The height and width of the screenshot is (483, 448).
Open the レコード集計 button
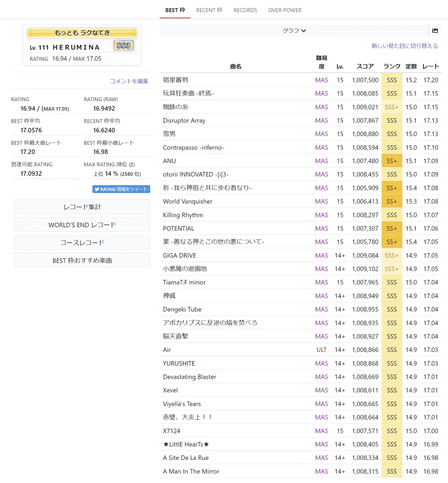pos(82,207)
